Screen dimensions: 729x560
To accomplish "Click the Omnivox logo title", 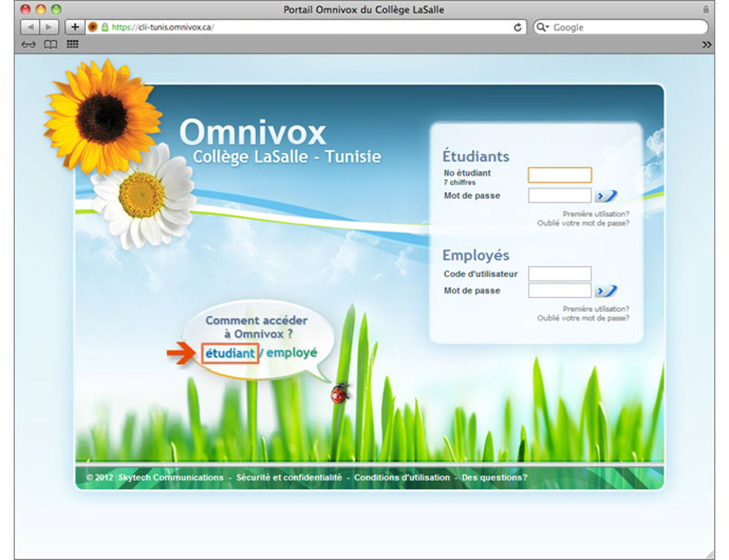I will coord(253,132).
